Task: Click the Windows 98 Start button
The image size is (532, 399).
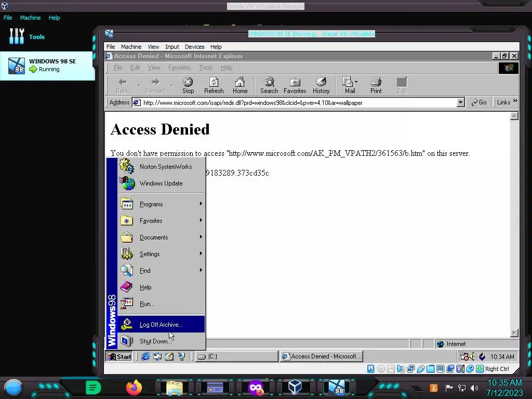Action: click(119, 356)
